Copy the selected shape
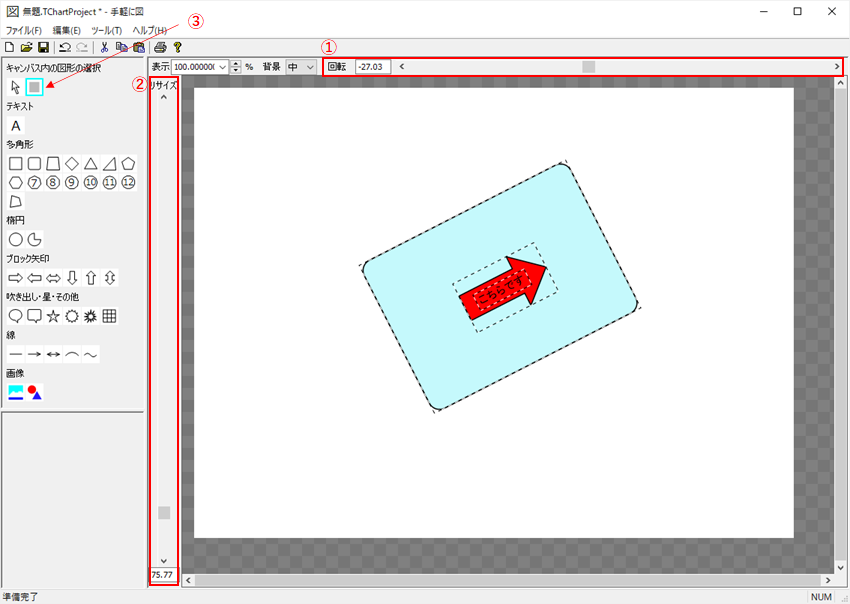The width and height of the screenshot is (850, 604). coord(122,47)
